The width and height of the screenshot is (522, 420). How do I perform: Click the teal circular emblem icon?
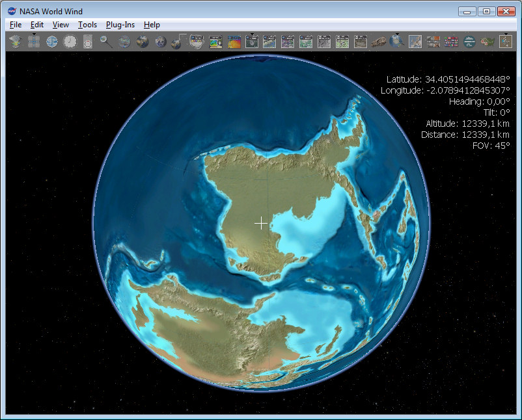pos(469,42)
